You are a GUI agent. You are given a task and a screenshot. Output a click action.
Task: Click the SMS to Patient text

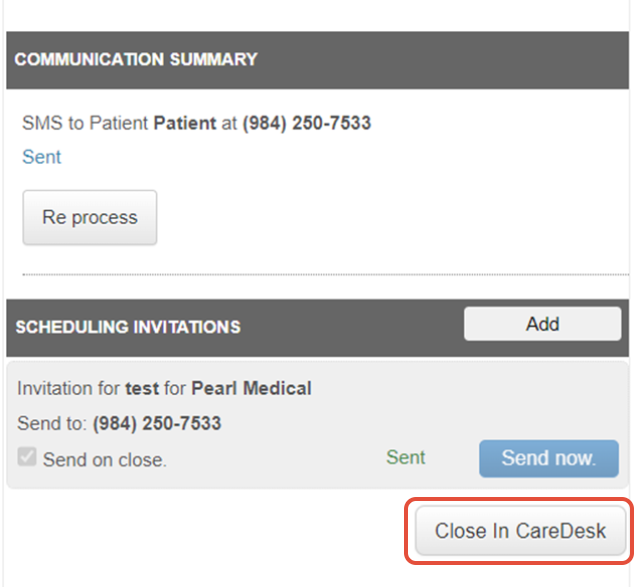pyautogui.click(x=84, y=124)
